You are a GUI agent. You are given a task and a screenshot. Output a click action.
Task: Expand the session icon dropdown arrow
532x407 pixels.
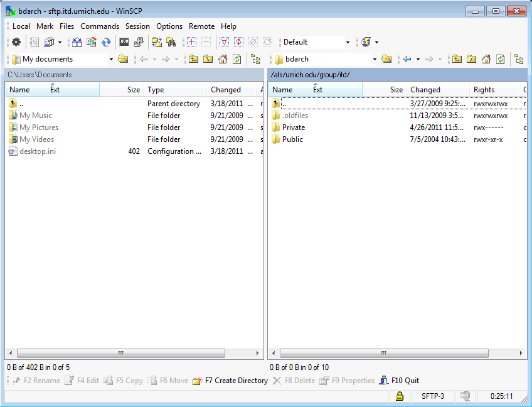(376, 42)
